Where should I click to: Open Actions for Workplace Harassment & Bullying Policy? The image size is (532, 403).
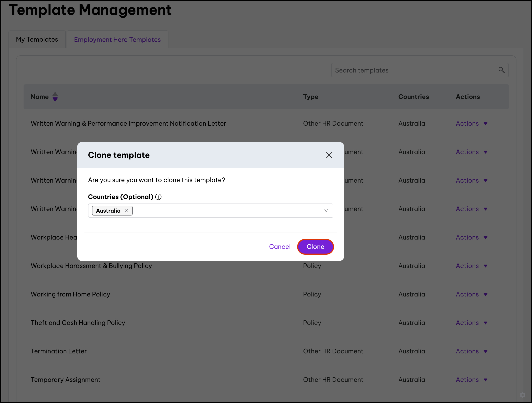pos(471,266)
